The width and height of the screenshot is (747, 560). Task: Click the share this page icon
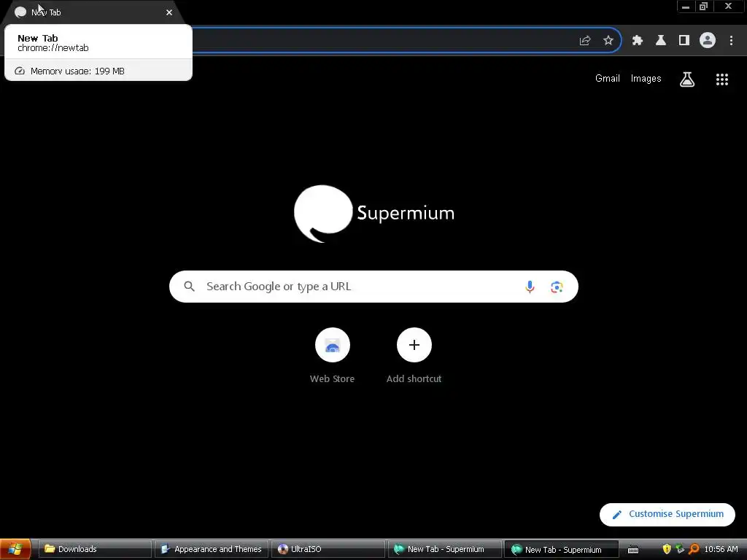pos(585,41)
